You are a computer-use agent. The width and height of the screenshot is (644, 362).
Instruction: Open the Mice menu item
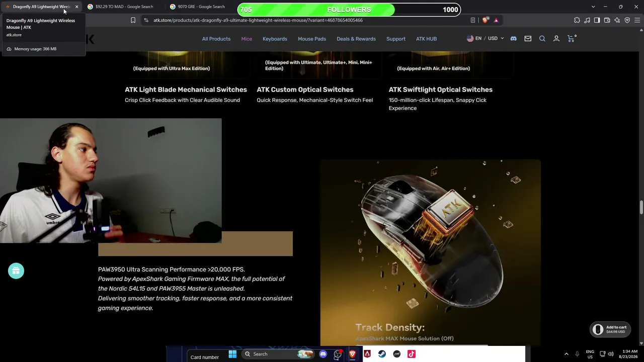coord(247,39)
